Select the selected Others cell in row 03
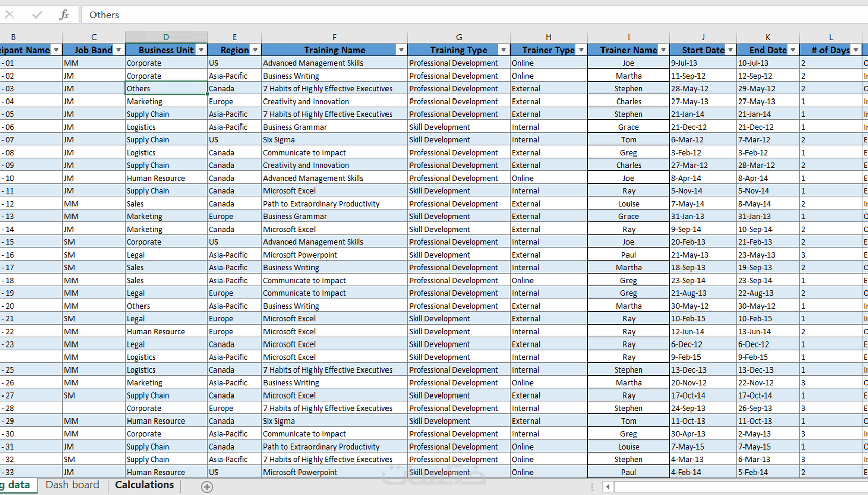The height and width of the screenshot is (495, 868). pos(166,88)
